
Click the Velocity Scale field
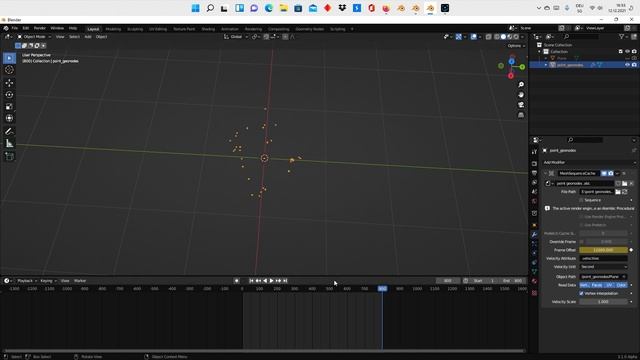(603, 302)
